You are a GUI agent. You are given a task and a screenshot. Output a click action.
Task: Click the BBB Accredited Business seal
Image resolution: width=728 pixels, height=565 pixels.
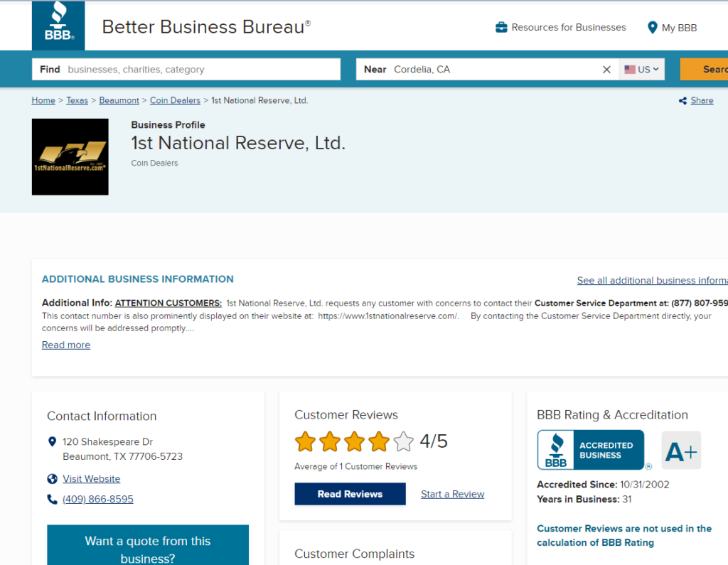point(591,450)
